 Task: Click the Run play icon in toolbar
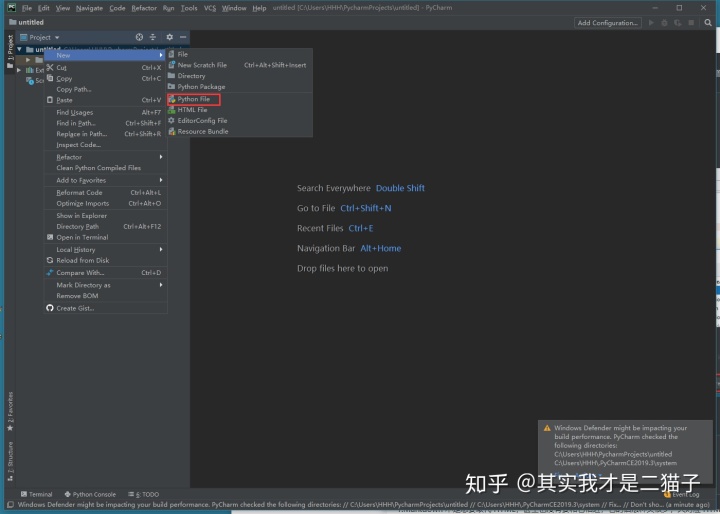tap(651, 23)
